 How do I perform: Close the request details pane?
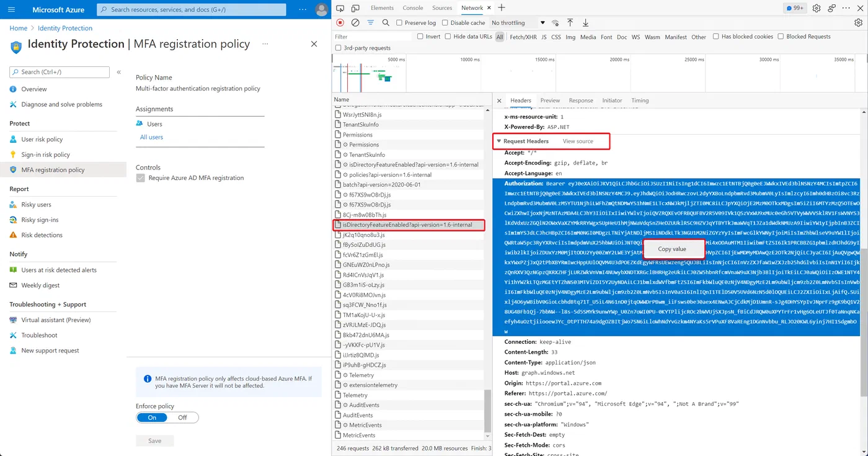(x=499, y=101)
